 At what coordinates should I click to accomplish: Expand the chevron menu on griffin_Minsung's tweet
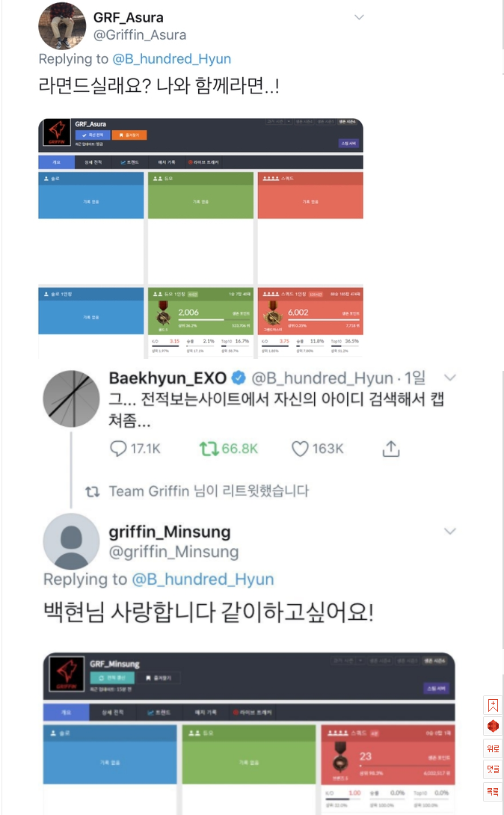click(450, 531)
